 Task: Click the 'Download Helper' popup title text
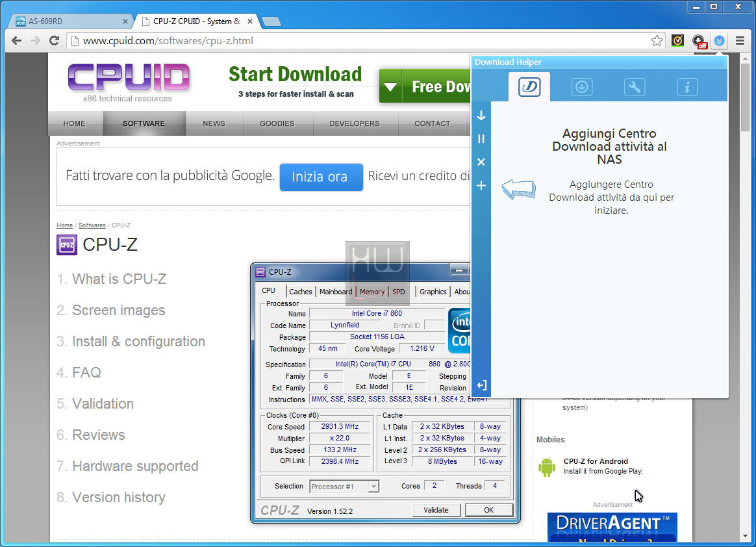[508, 62]
